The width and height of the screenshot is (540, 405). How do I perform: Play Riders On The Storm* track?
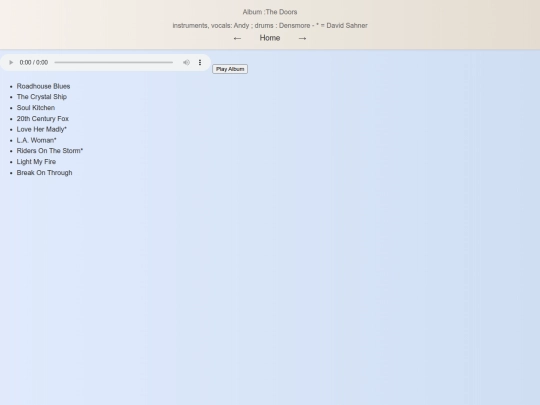pos(50,151)
